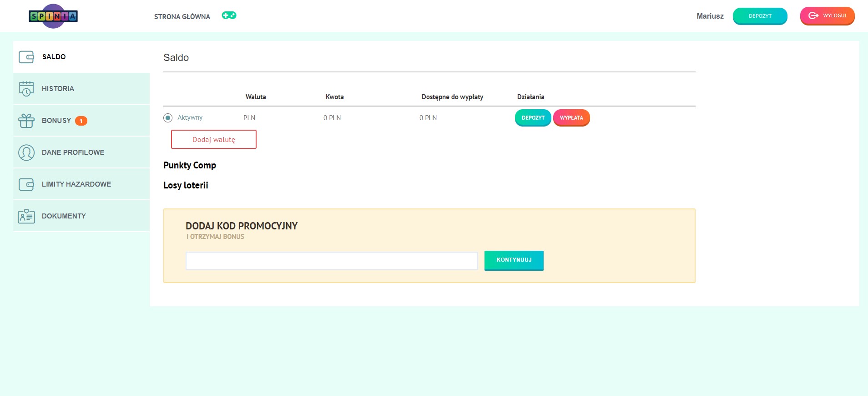Click the header DEPOZYT button

point(760,16)
